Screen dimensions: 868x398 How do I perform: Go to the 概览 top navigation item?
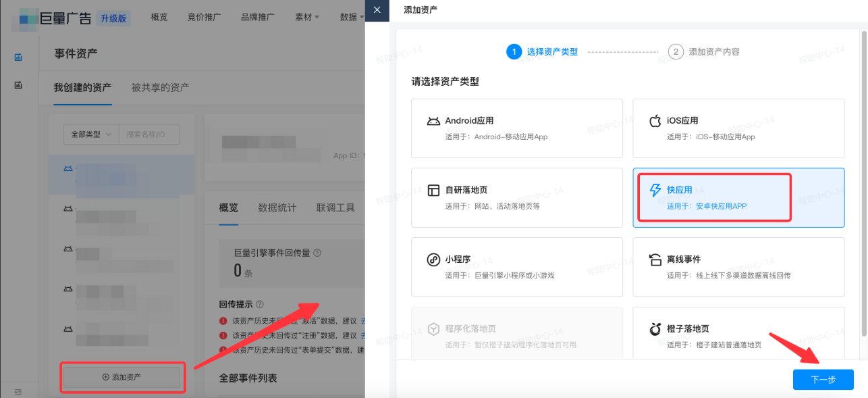point(159,17)
